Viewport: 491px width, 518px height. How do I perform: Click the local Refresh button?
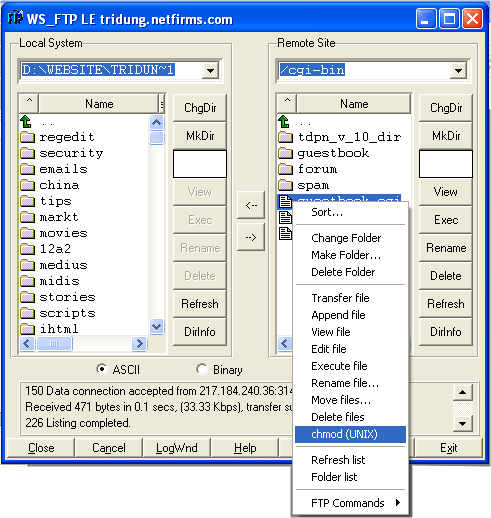point(200,304)
